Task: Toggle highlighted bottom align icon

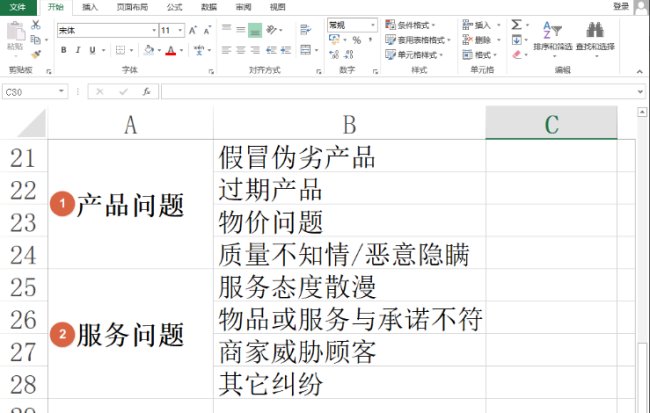Action: pos(255,30)
